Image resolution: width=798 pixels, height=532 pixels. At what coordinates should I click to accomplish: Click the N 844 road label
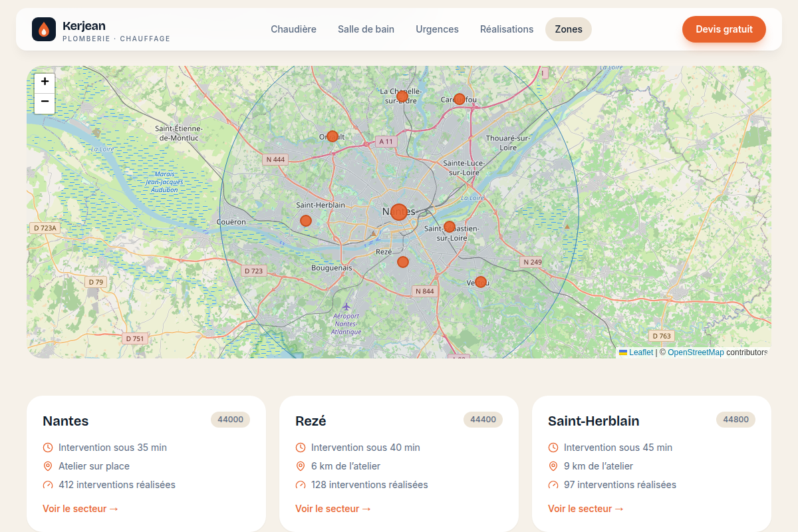point(424,291)
